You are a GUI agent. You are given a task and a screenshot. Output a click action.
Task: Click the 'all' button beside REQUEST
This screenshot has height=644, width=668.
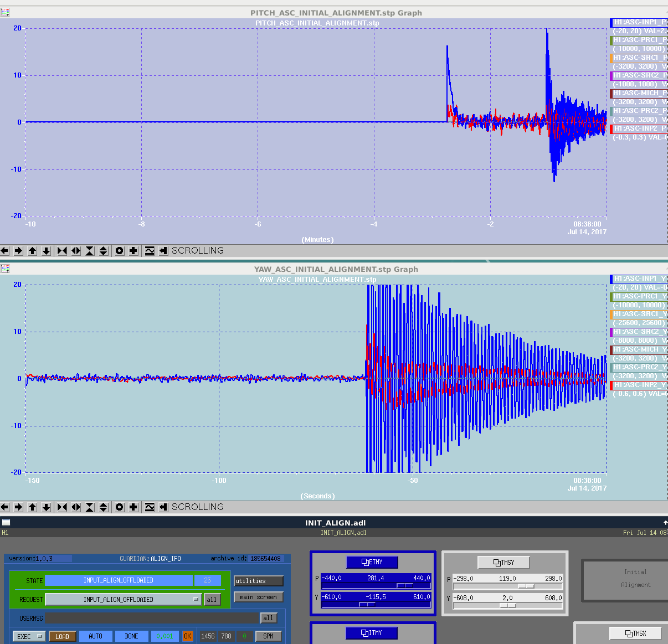tap(212, 599)
